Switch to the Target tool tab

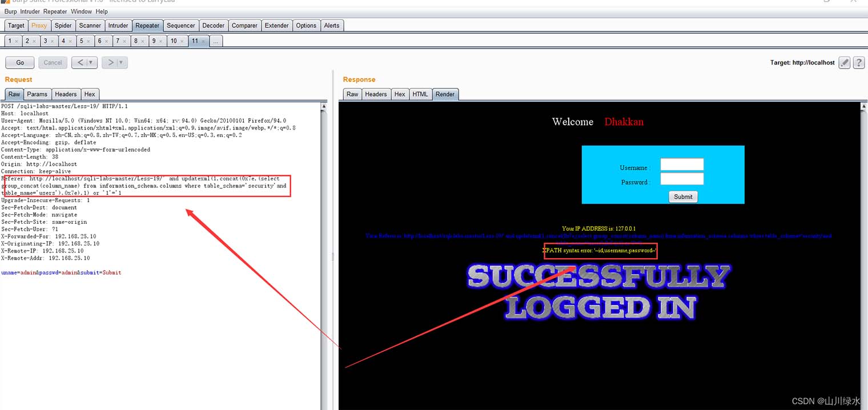16,25
